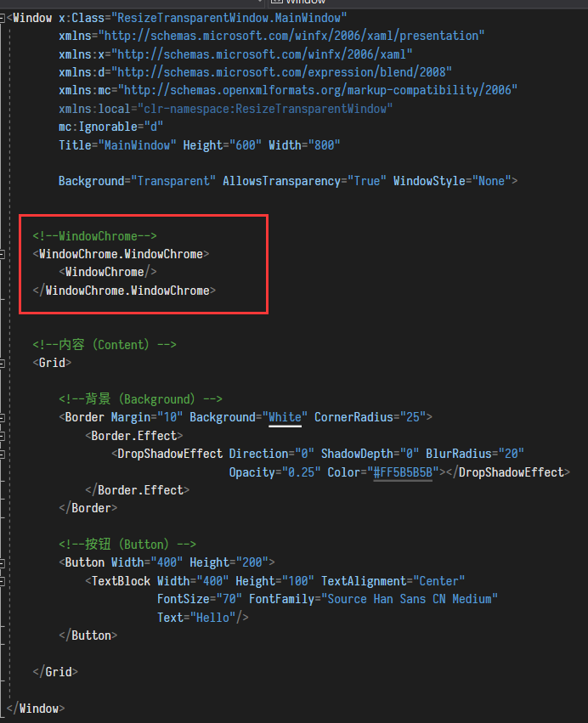Screen dimensions: 588x723
Task: Click the closing </Border> tag
Action: pyautogui.click(x=88, y=508)
